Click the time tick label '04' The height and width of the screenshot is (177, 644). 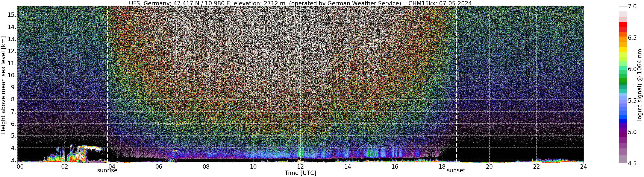[x=112, y=167]
